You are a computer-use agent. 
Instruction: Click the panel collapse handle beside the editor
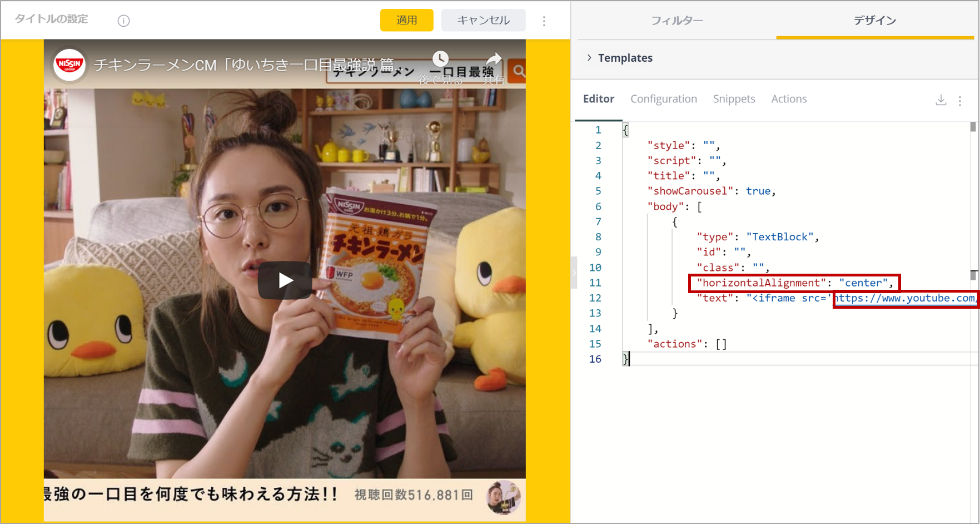point(574,272)
